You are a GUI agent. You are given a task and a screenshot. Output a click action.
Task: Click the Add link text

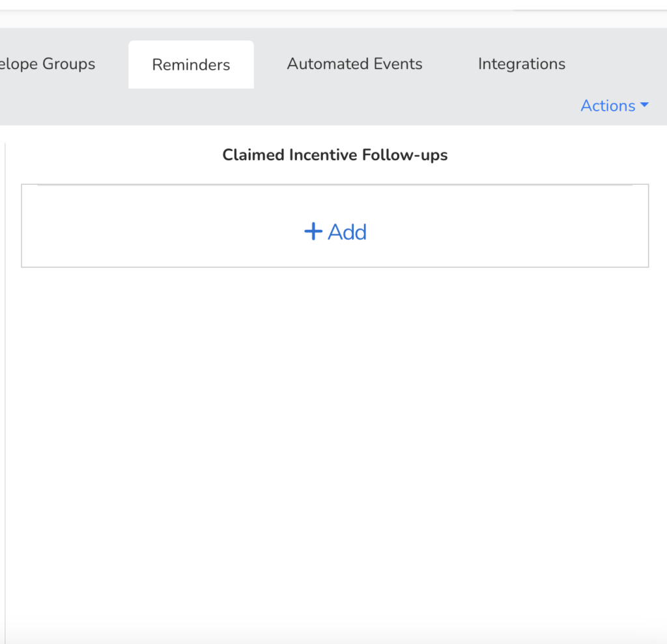(347, 232)
